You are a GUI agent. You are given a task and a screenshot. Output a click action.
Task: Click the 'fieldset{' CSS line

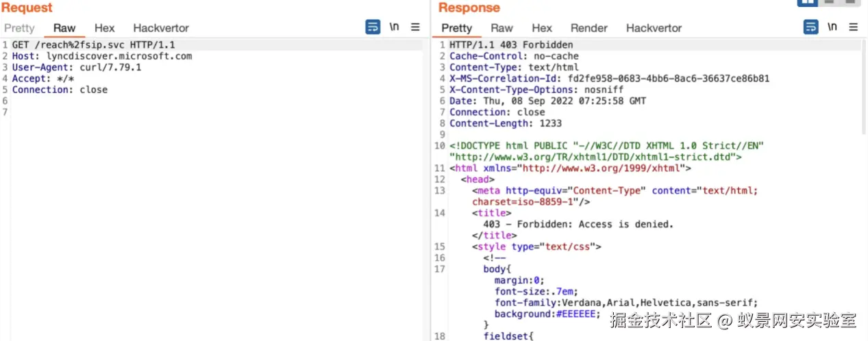coord(508,336)
